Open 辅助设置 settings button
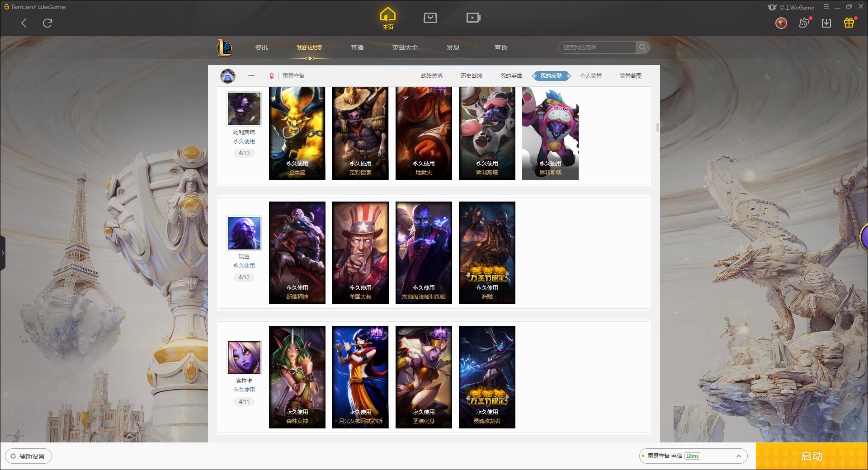This screenshot has width=868, height=470. 28,456
